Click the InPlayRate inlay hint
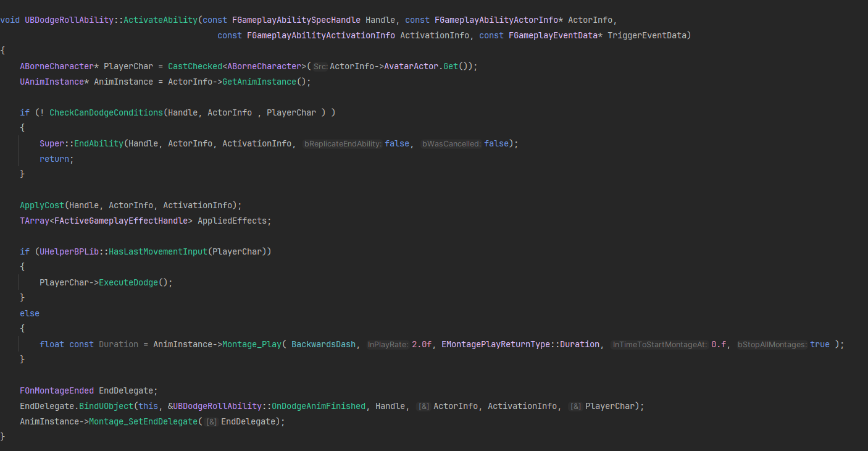 (388, 344)
